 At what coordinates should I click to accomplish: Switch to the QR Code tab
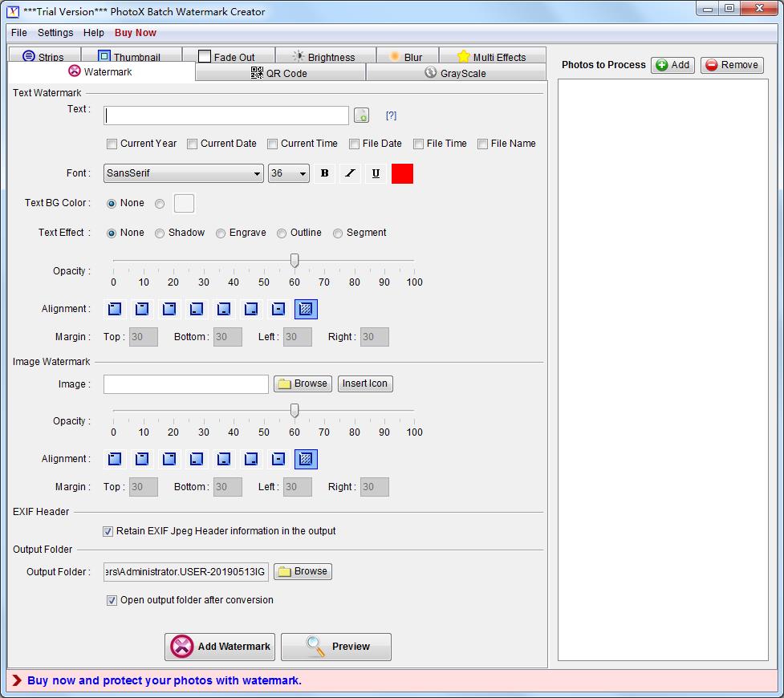point(280,73)
